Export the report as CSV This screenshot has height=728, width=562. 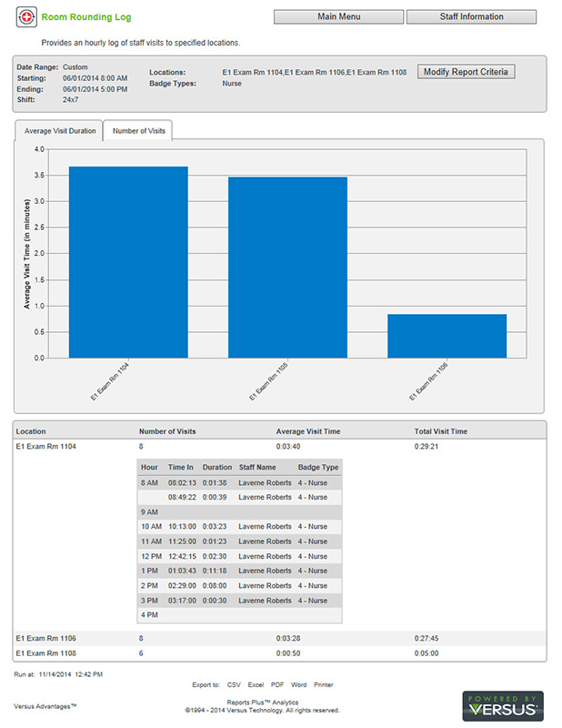(234, 684)
